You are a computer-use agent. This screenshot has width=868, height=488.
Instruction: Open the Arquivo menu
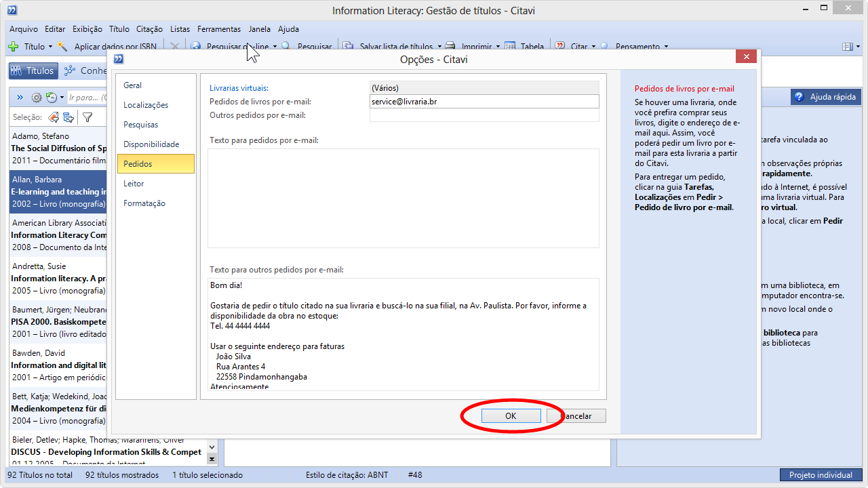coord(24,29)
